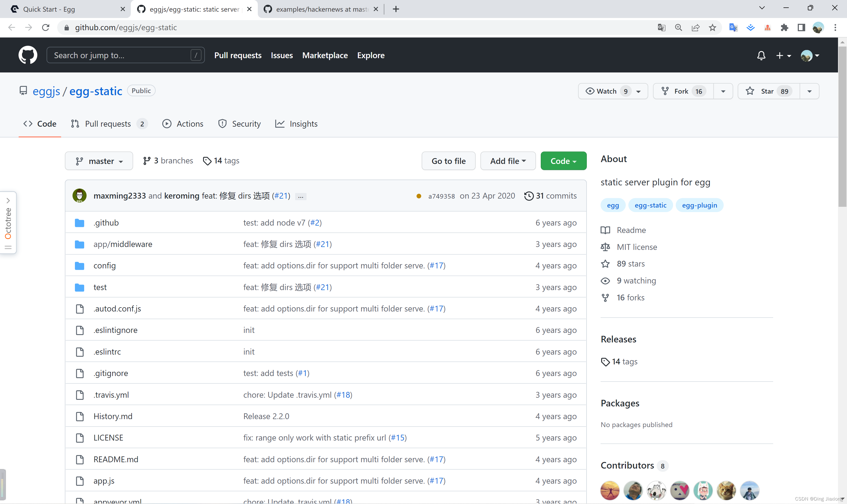Open commit a749358 link
This screenshot has width=847, height=504.
pyautogui.click(x=441, y=196)
